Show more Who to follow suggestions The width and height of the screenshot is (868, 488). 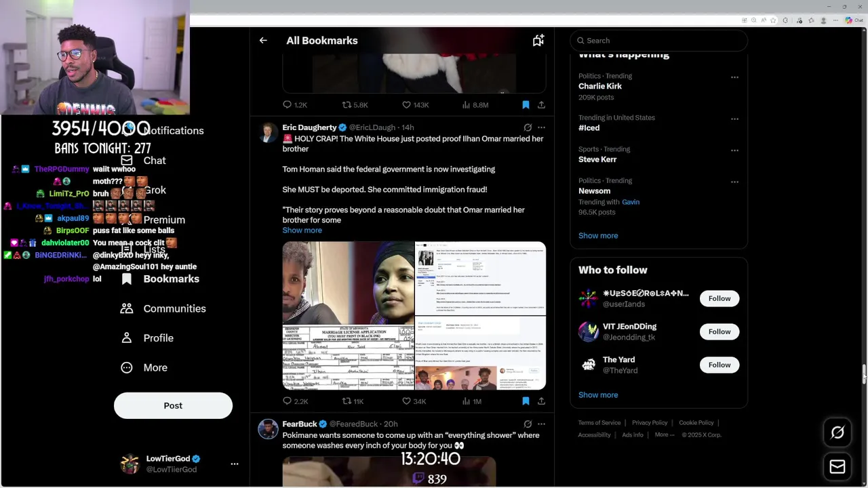598,395
